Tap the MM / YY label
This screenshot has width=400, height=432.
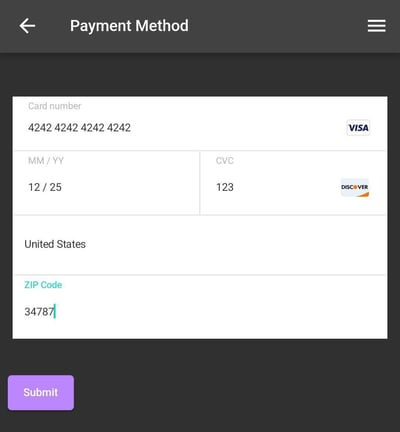(x=46, y=161)
